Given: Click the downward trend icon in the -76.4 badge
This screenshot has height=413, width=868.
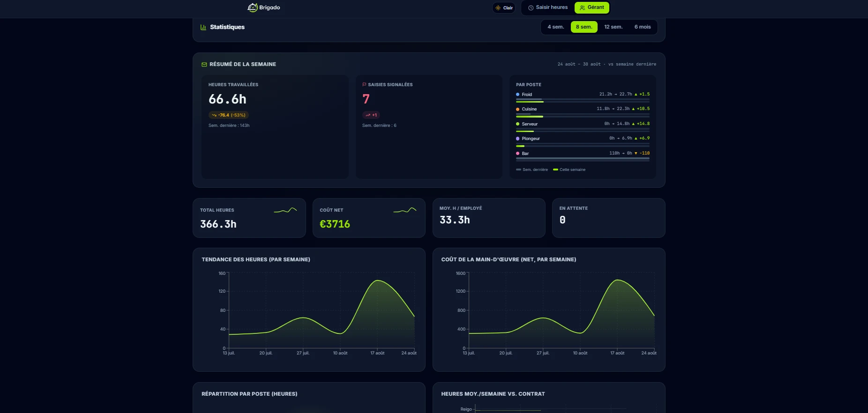Looking at the screenshot, I should [x=214, y=115].
